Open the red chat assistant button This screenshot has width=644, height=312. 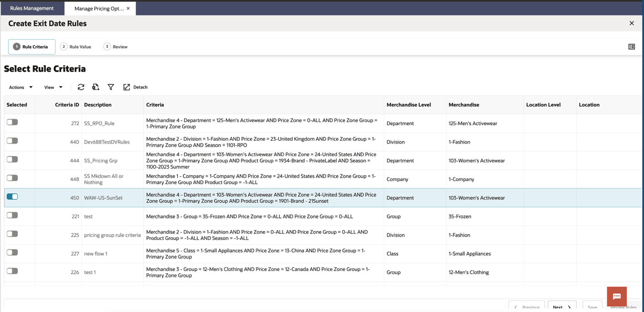[x=617, y=297]
